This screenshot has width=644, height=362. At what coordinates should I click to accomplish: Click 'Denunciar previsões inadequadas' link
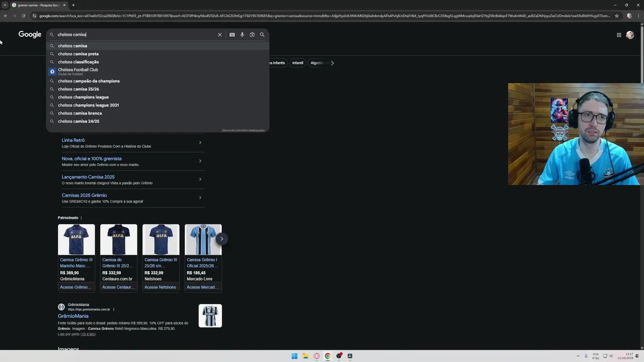tap(243, 130)
